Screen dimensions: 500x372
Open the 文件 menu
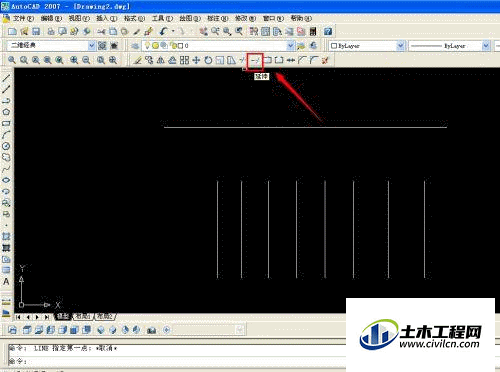point(23,18)
